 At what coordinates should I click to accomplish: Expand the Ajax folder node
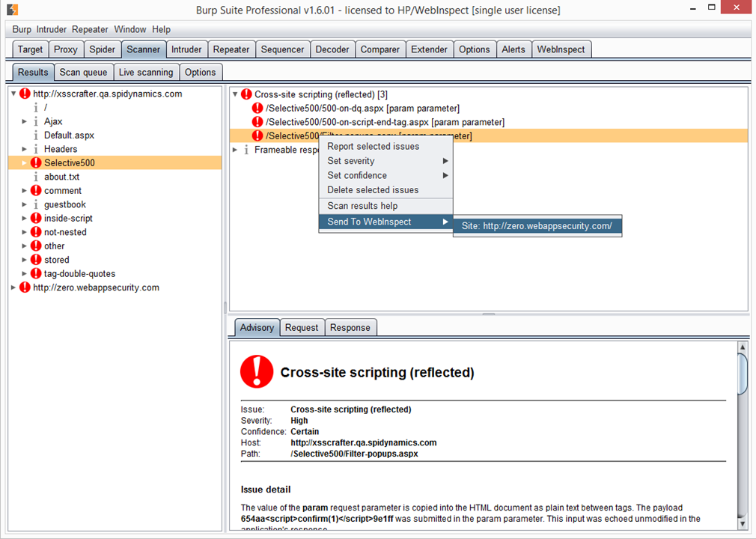24,121
